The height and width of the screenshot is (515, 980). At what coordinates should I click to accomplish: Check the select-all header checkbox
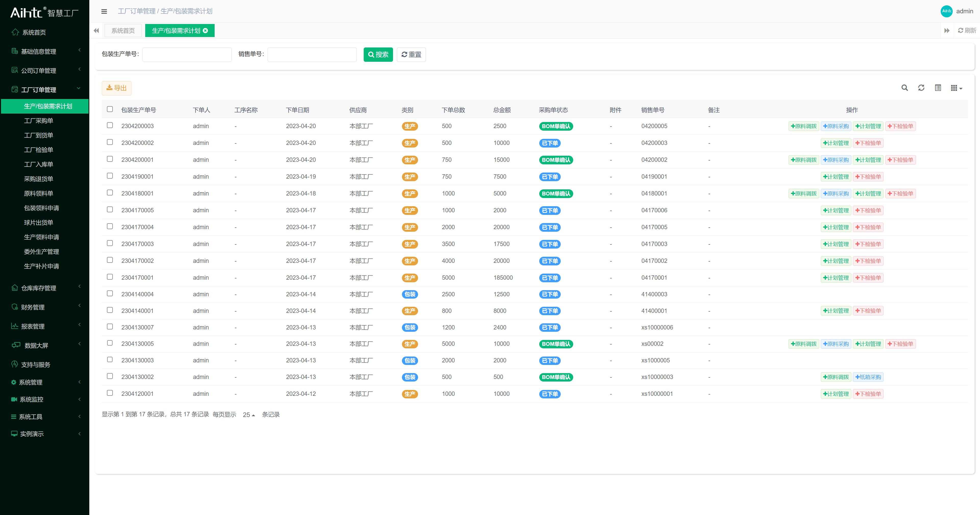[110, 109]
